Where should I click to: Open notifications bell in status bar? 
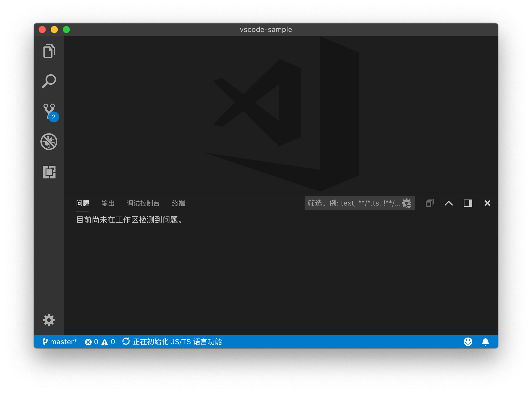pyautogui.click(x=485, y=342)
